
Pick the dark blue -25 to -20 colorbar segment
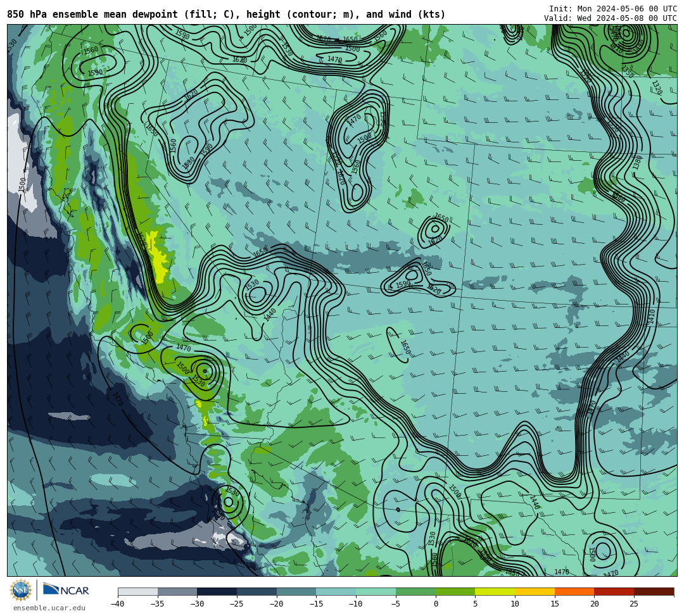[257, 592]
